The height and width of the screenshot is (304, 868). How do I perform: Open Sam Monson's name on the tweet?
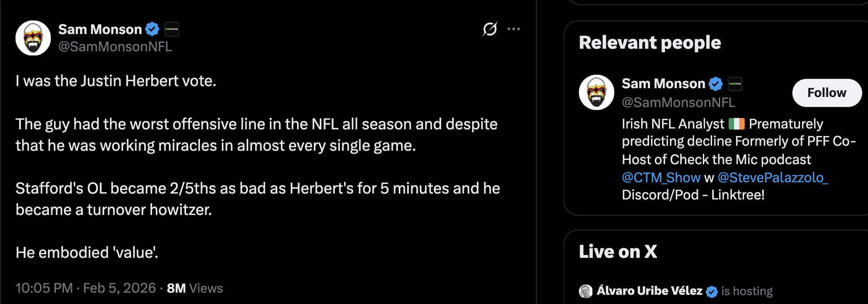100,29
